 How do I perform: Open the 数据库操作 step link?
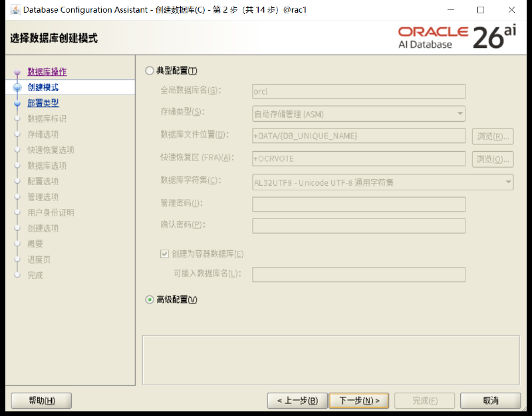point(47,72)
